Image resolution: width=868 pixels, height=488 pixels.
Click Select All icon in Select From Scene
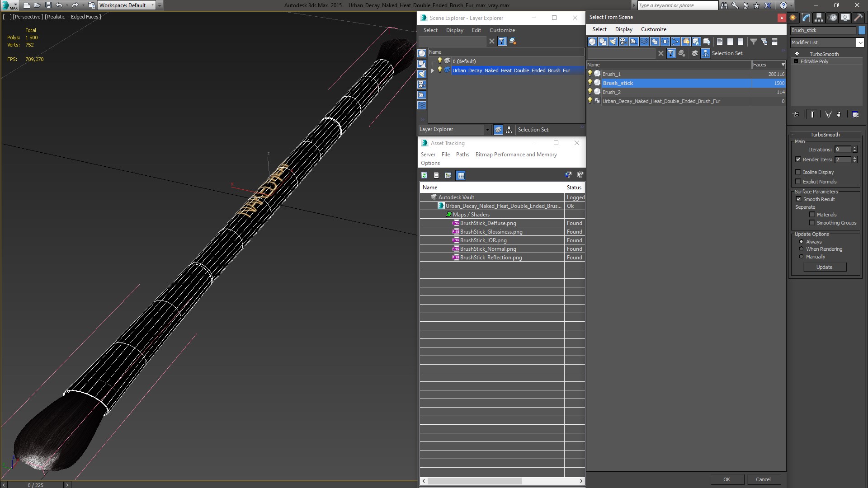(x=720, y=42)
